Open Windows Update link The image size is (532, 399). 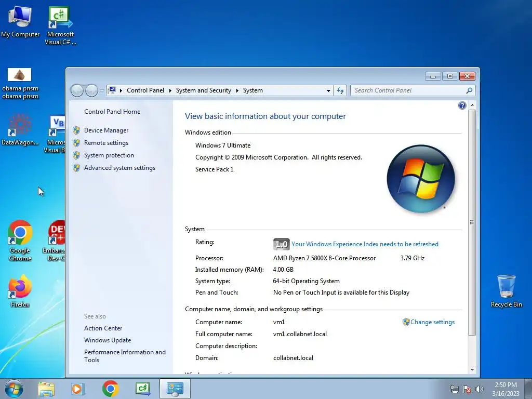108,340
